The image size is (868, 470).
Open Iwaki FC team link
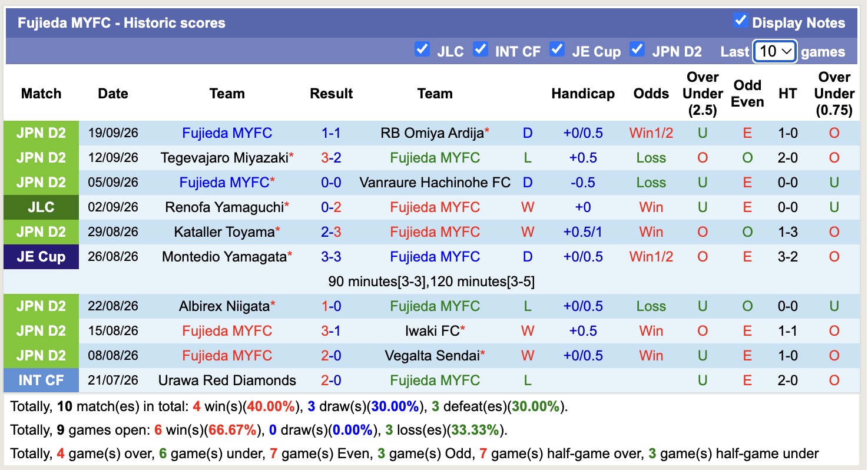[432, 331]
